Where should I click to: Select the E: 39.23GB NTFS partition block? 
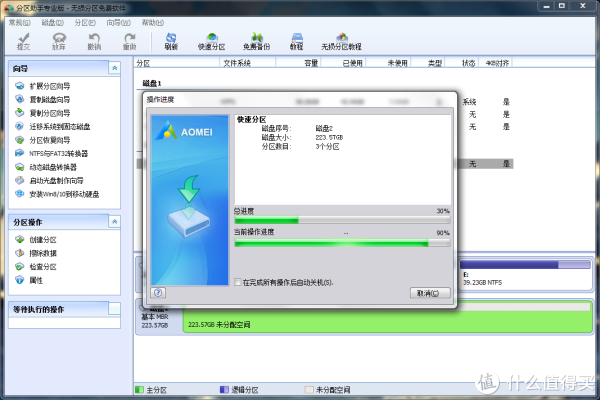(526, 274)
